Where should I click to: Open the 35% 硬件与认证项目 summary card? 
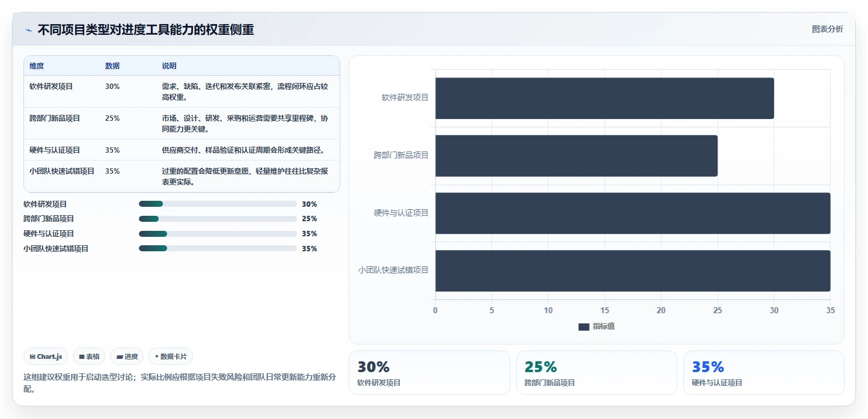[764, 373]
